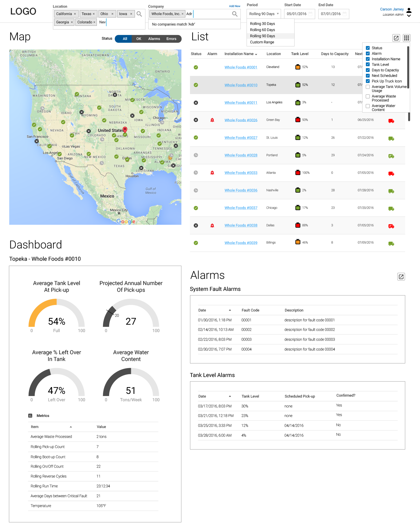The image size is (420, 531).
Task: Open the Whole Foods #0010 link
Action: click(241, 85)
